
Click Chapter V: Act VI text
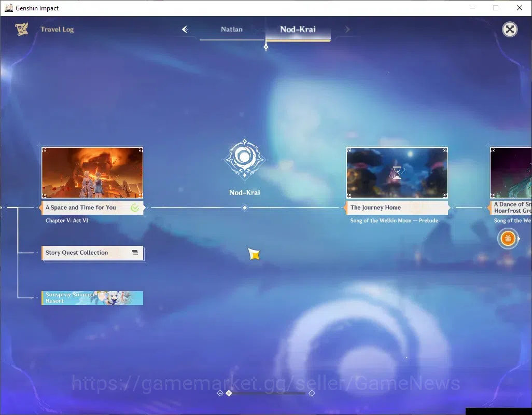(67, 220)
